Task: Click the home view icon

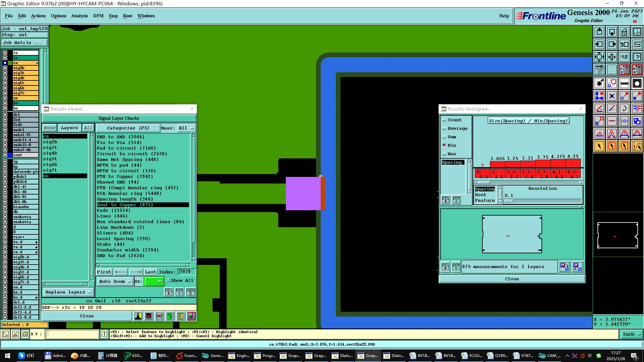Action: pos(624,32)
